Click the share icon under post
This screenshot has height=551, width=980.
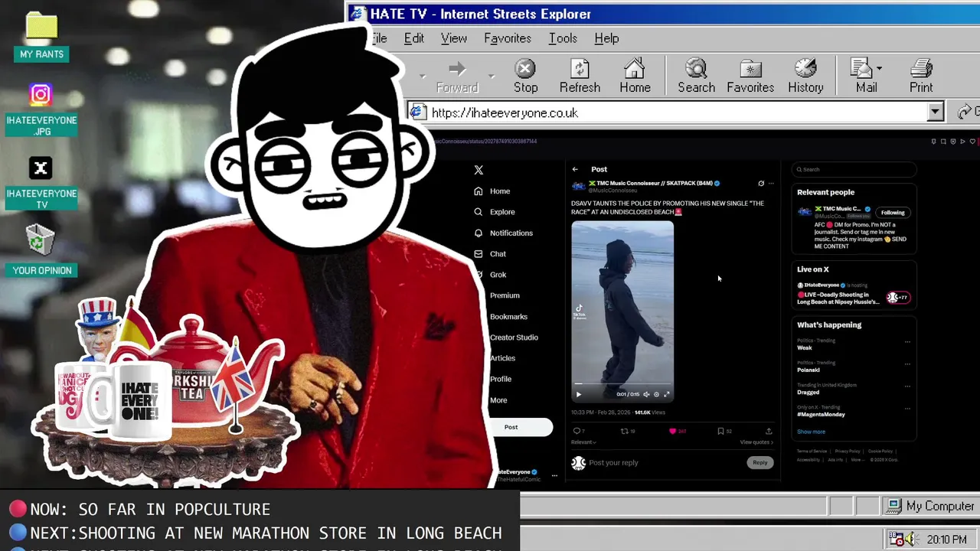pos(769,431)
